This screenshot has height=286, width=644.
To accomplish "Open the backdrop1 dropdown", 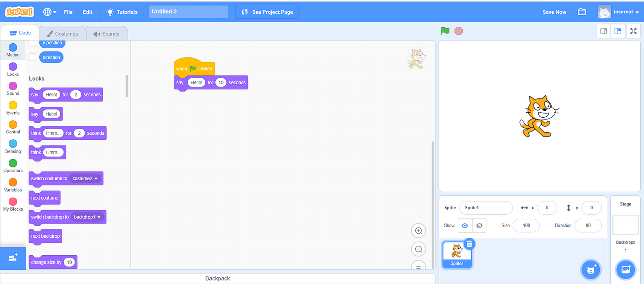I will (87, 217).
